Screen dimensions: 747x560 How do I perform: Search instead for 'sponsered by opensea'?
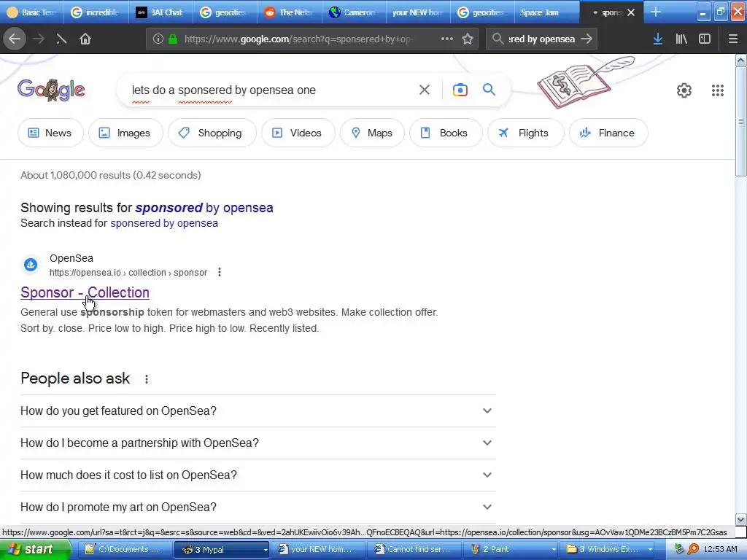click(164, 223)
